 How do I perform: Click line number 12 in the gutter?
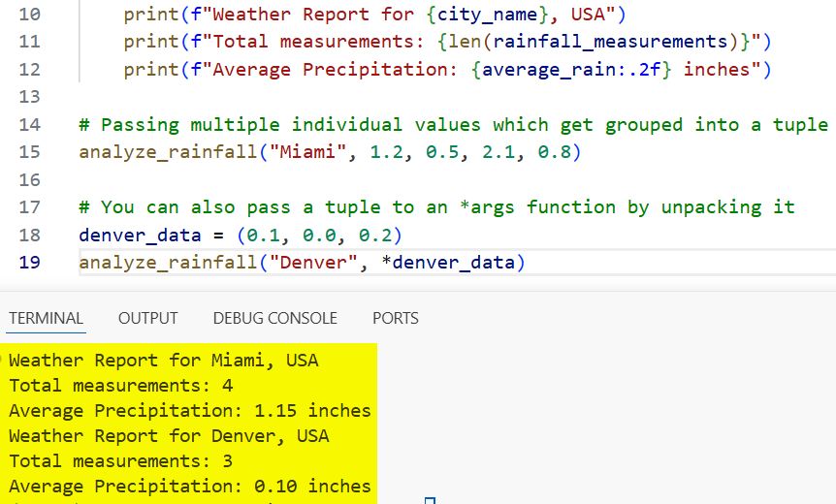click(x=30, y=70)
